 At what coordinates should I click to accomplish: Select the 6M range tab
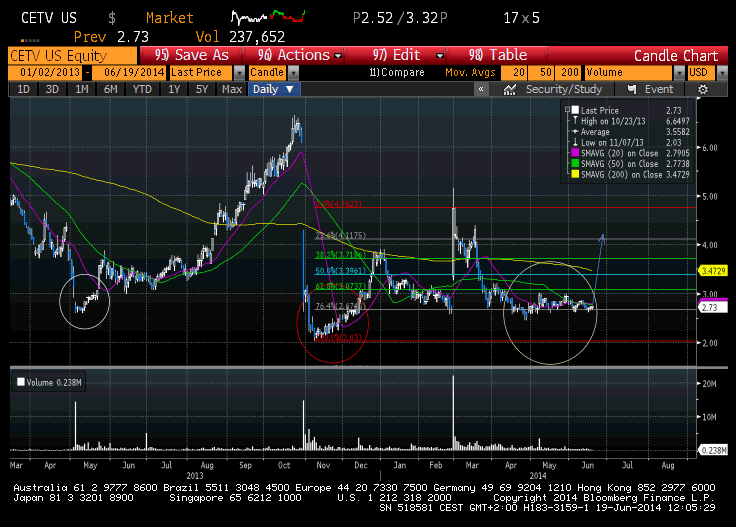(x=111, y=89)
